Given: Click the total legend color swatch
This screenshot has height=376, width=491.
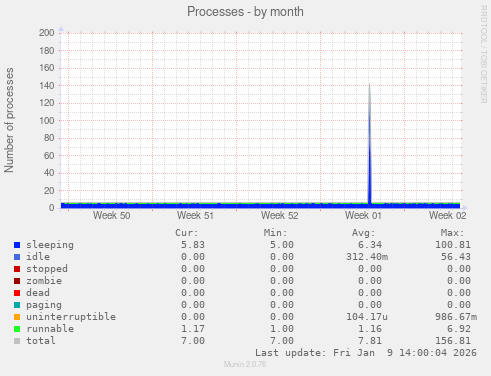Looking at the screenshot, I should pyautogui.click(x=17, y=341).
